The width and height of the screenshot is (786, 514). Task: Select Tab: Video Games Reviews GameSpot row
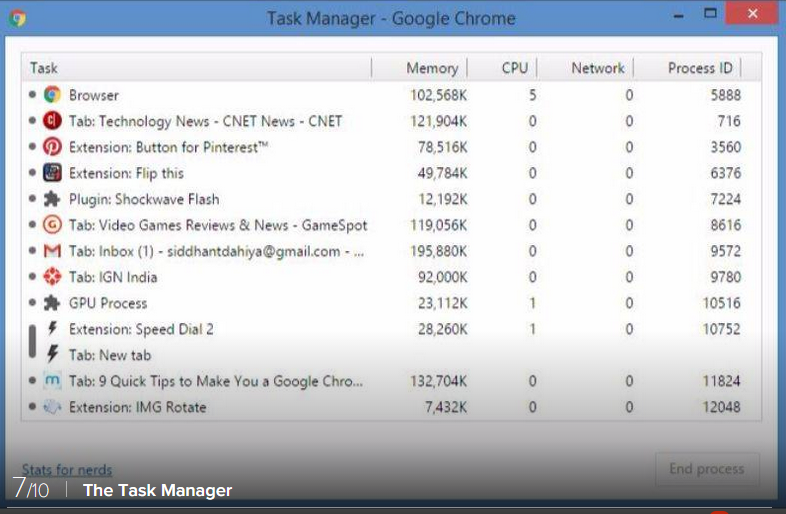tap(391, 225)
